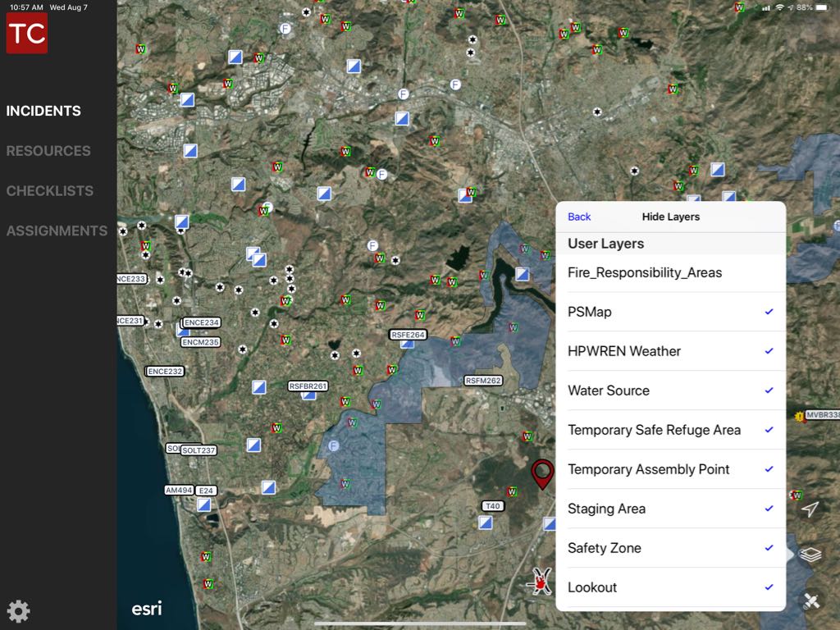Toggle the PSMap layer visibility
840x630 pixels.
(x=670, y=312)
